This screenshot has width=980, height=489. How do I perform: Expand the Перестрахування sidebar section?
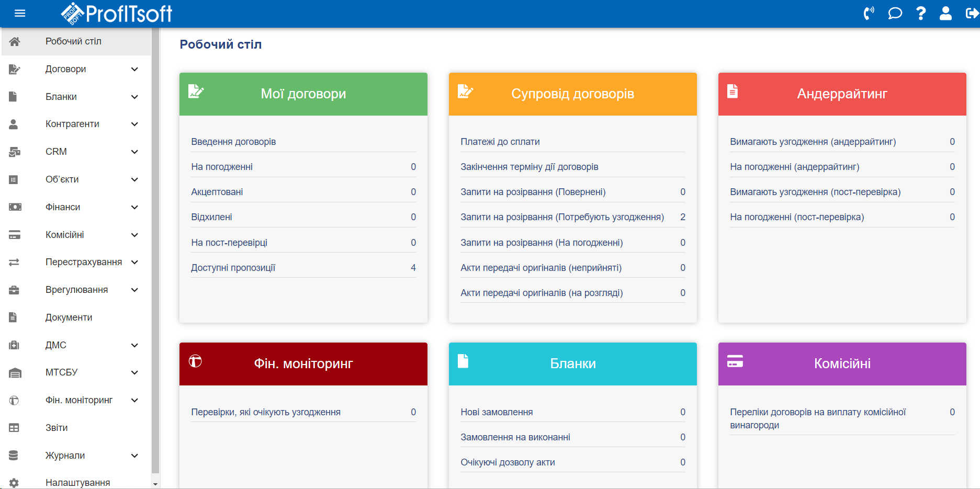[x=134, y=262]
